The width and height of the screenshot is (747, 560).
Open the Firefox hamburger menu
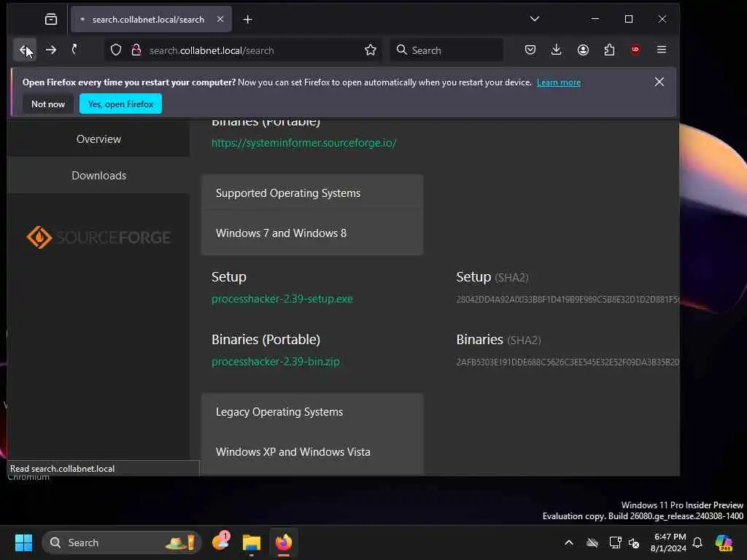click(x=661, y=50)
